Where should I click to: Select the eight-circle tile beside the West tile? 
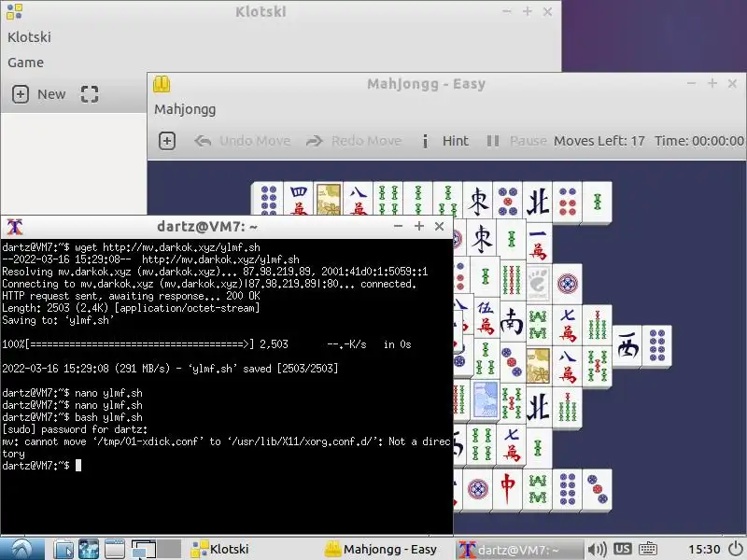656,346
